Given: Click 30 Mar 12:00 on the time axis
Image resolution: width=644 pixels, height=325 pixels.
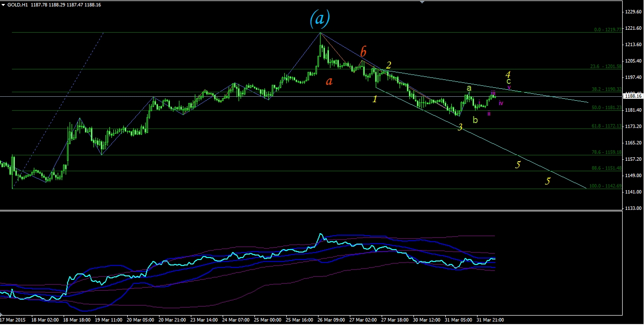Looking at the screenshot, I should click(427, 320).
